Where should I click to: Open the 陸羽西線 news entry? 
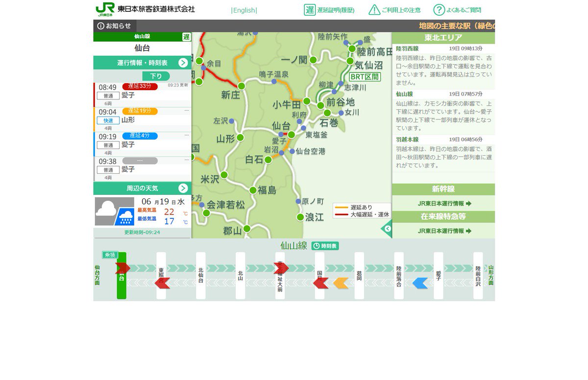point(443,66)
